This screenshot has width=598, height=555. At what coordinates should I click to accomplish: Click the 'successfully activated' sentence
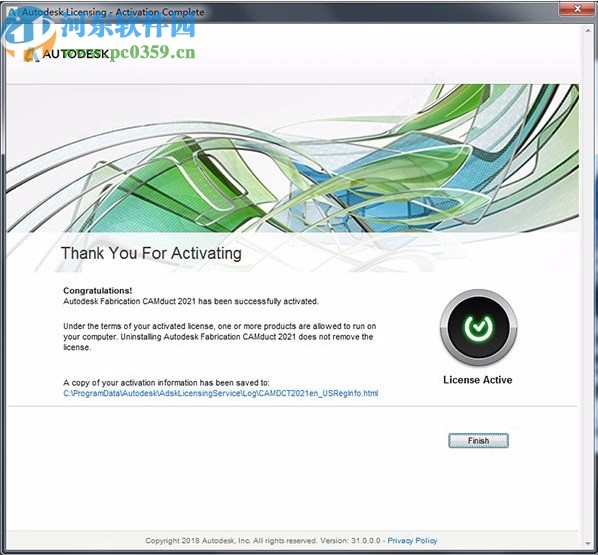[191, 301]
